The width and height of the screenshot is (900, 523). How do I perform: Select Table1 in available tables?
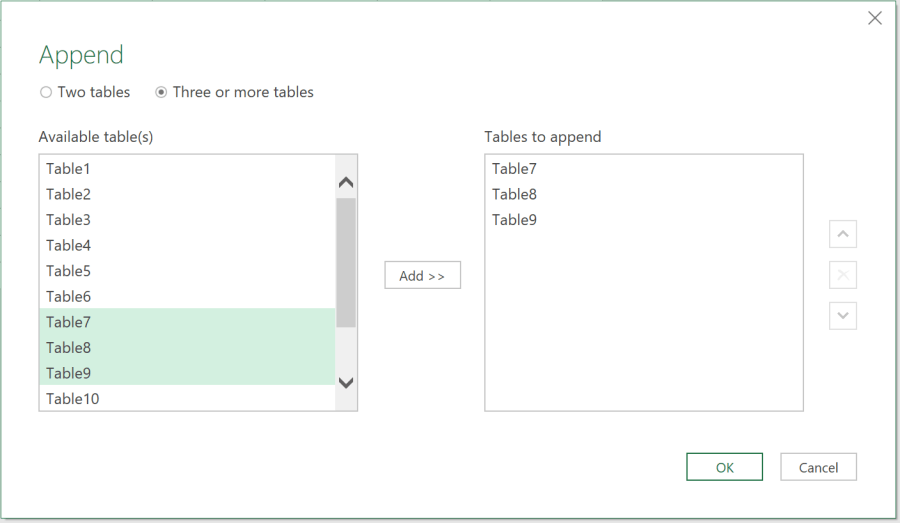click(x=69, y=168)
